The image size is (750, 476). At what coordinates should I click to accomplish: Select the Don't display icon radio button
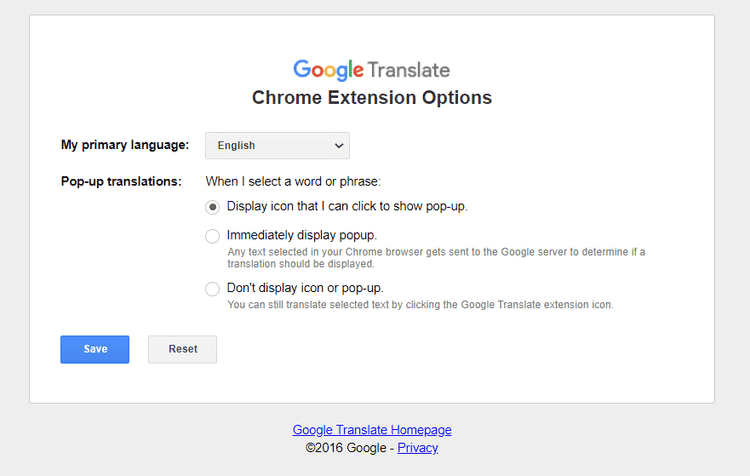tap(212, 289)
